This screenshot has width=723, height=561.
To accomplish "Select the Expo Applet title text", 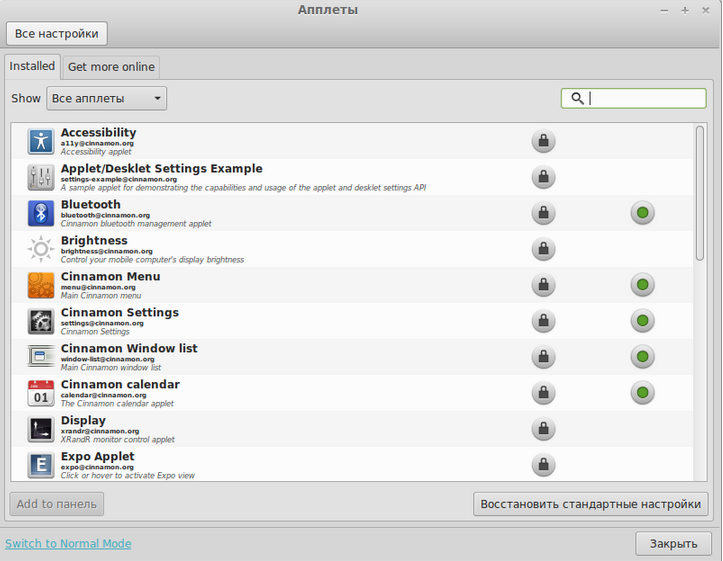I will (x=98, y=456).
